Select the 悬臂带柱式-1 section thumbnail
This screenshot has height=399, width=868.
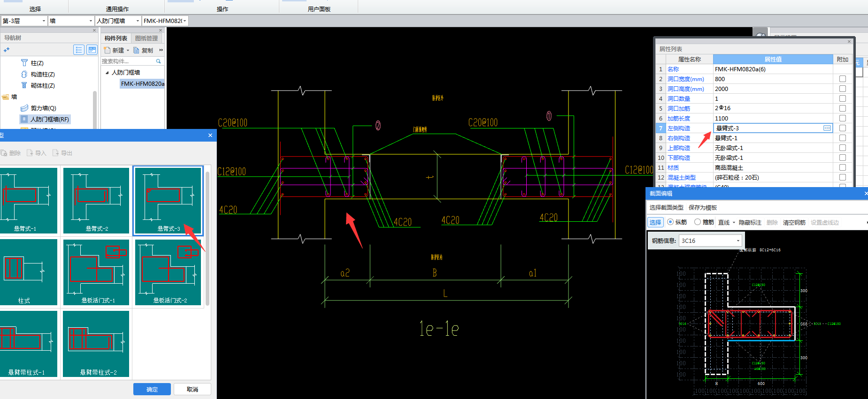coord(28,344)
